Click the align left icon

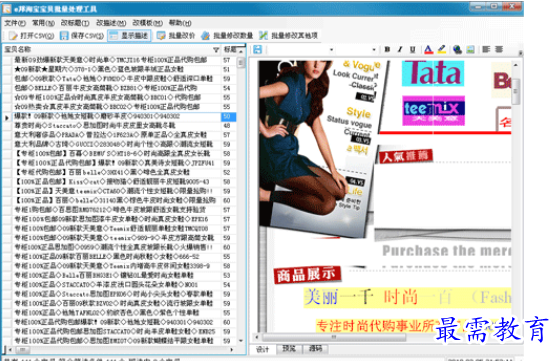click(x=486, y=49)
